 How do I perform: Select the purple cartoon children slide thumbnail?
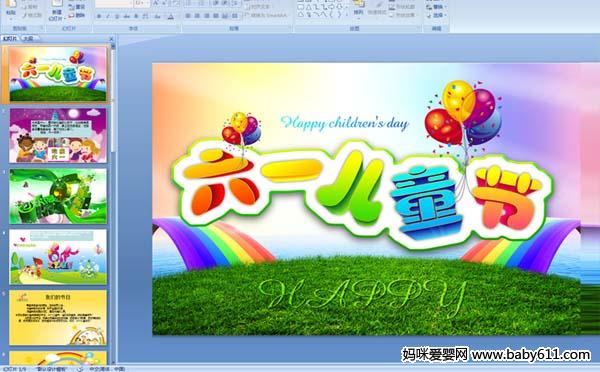coord(58,135)
